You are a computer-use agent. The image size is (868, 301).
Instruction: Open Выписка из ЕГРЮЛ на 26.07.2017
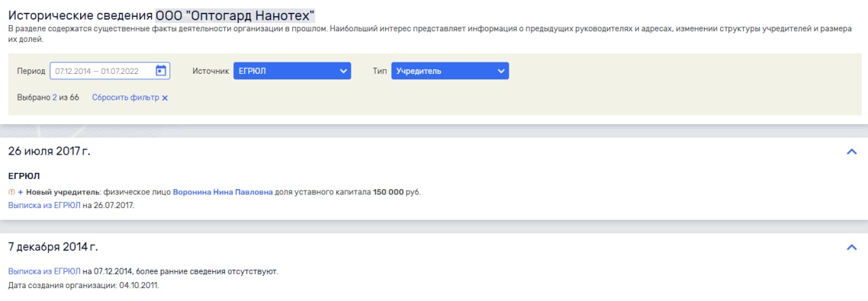44,205
